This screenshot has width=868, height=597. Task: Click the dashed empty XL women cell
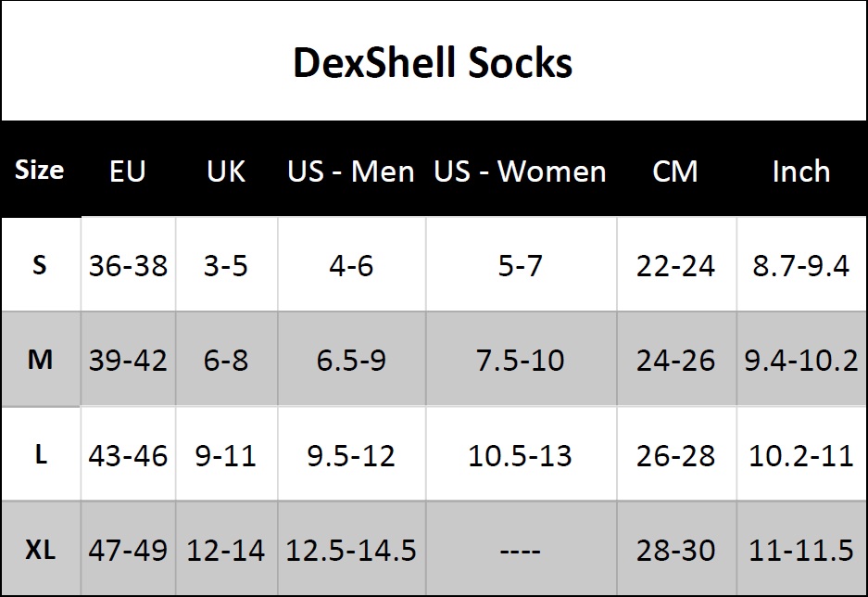pyautogui.click(x=520, y=551)
